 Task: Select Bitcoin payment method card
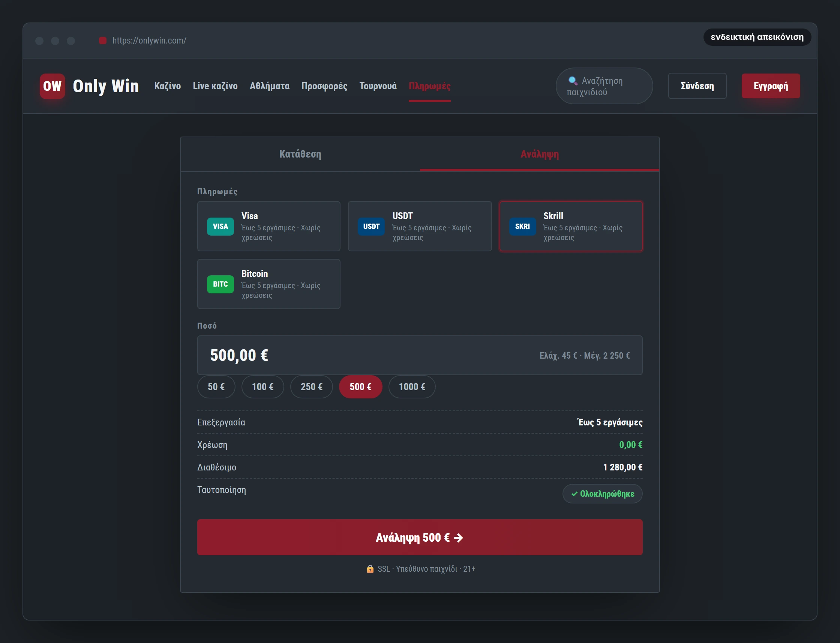(268, 284)
